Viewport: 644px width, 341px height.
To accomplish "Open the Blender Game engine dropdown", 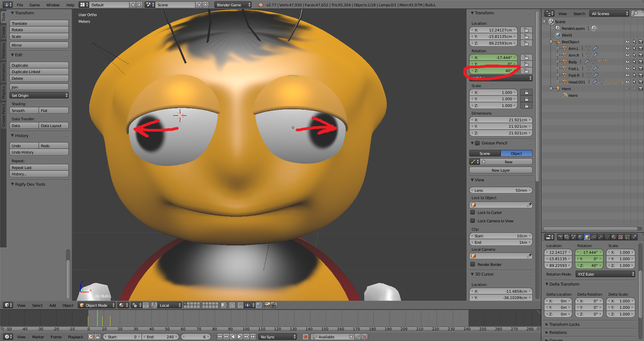I will pyautogui.click(x=233, y=5).
